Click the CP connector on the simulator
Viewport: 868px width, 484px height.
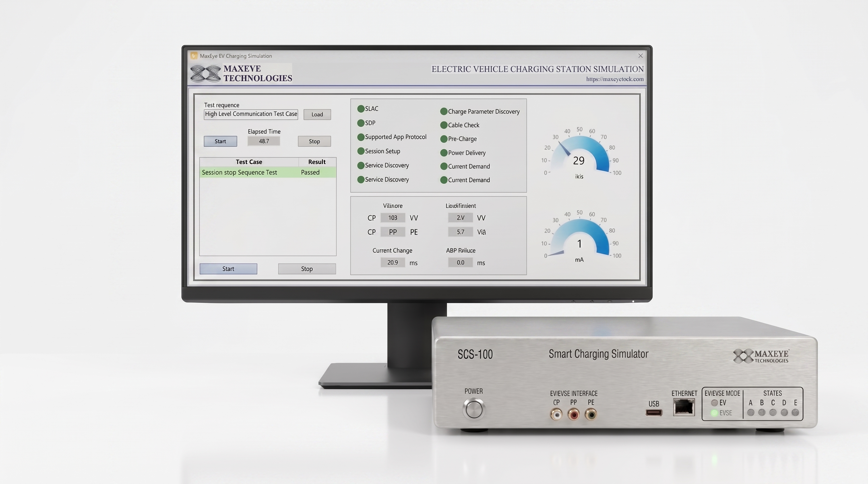[x=556, y=414]
